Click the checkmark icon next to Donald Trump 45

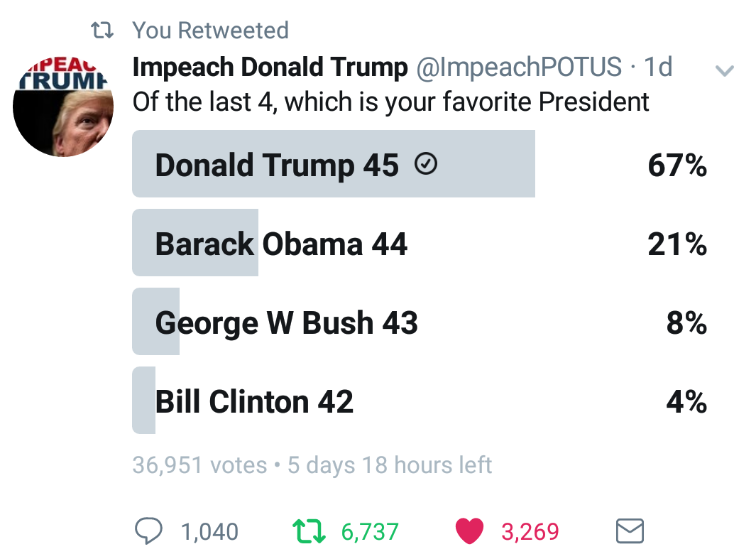tap(426, 163)
